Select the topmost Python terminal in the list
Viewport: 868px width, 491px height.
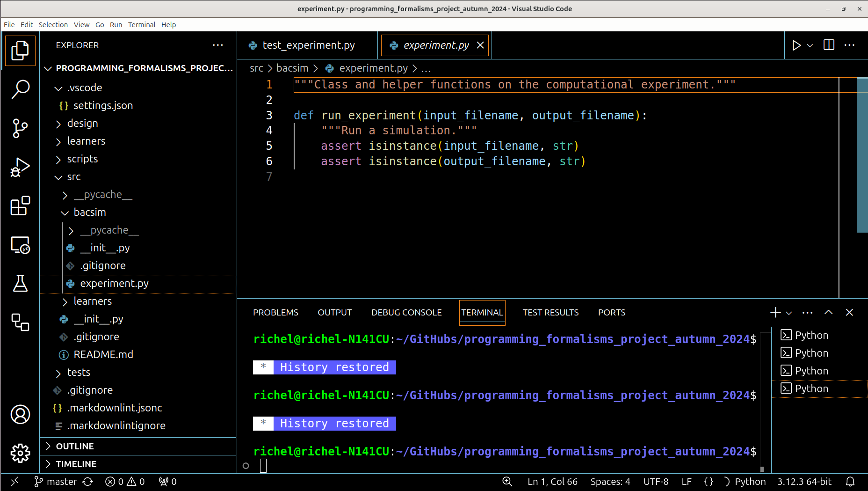(812, 335)
